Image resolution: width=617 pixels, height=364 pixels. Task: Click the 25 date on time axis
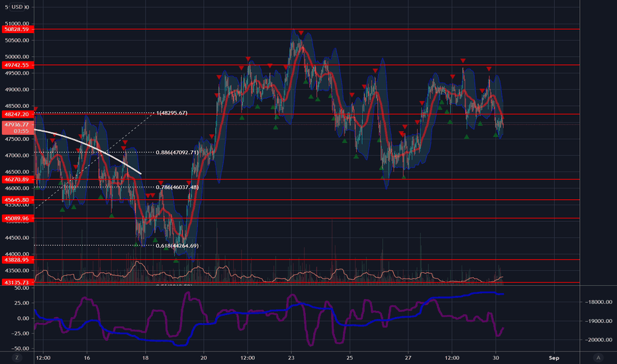pos(350,357)
